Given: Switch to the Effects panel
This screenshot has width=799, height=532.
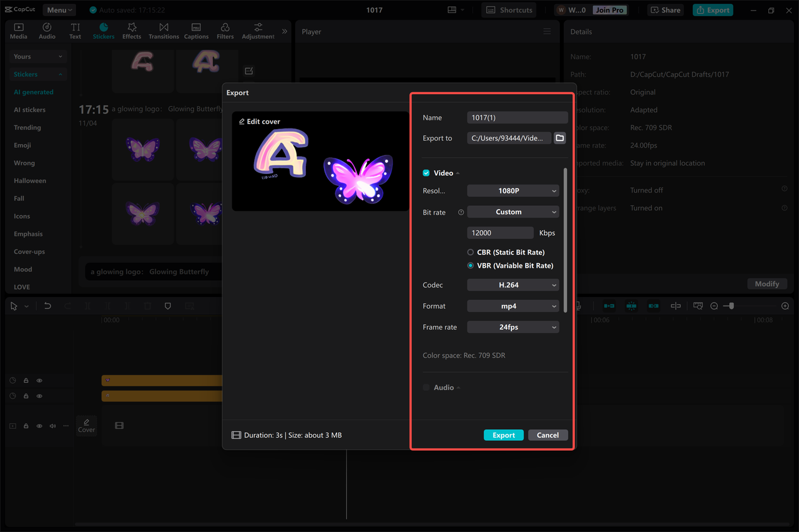Looking at the screenshot, I should point(132,31).
